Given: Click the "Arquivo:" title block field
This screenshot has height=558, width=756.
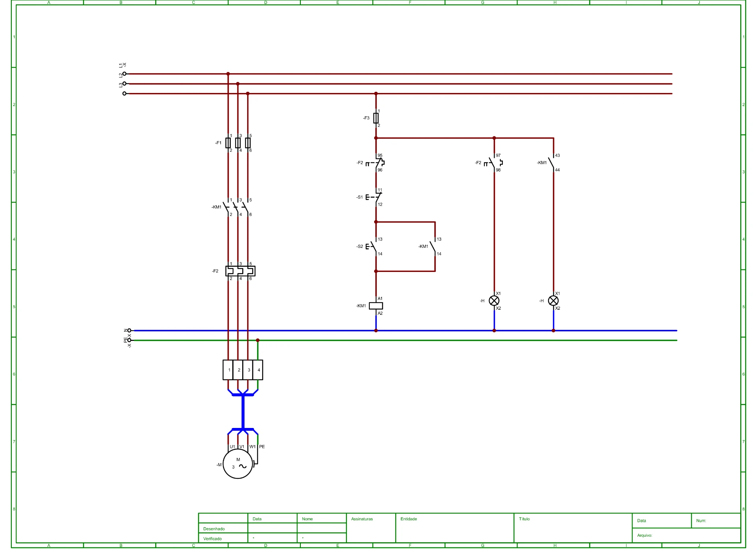Looking at the screenshot, I should 687,536.
